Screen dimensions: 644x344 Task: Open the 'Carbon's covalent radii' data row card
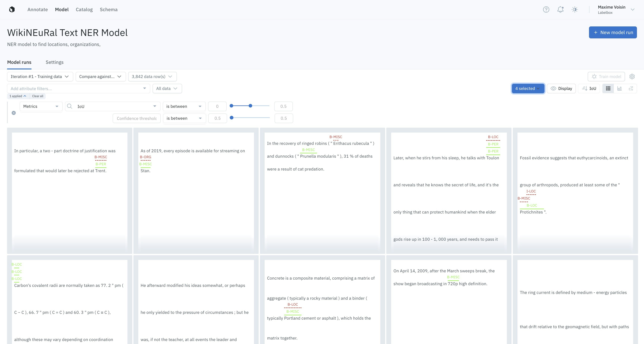point(70,300)
